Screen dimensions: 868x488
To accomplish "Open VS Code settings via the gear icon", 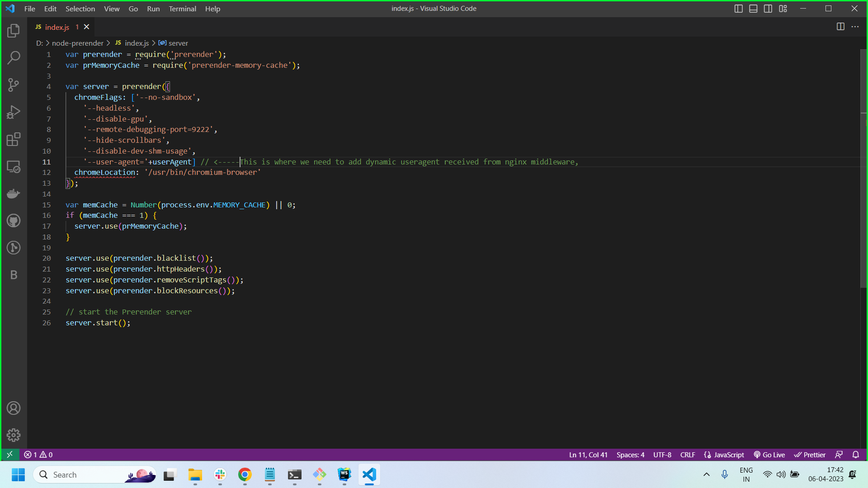I will tap(14, 435).
